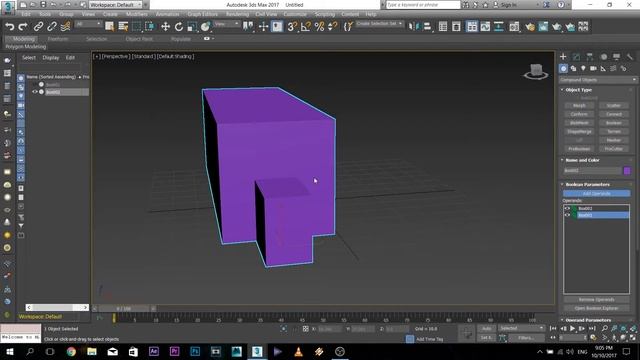This screenshot has width=640, height=360.
Task: Toggle the Window/Crossing selection icon
Action: 150,27
